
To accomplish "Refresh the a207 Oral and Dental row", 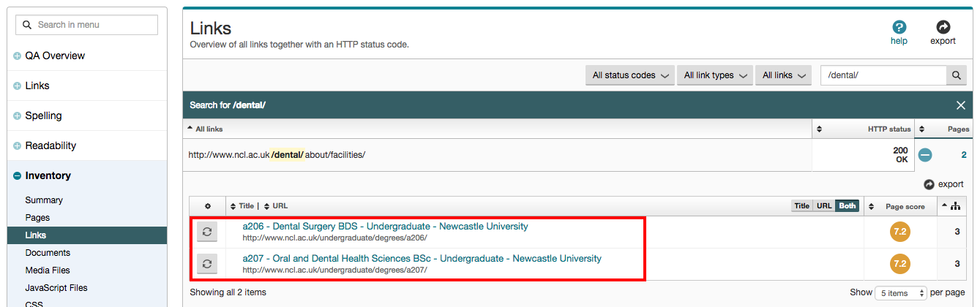I will pos(207,264).
